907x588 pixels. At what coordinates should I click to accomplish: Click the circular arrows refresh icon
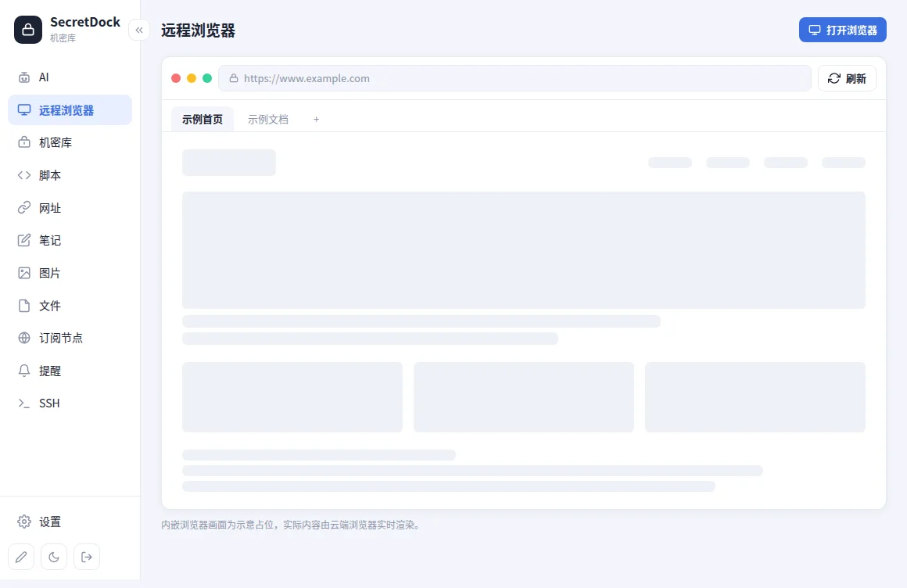[834, 78]
